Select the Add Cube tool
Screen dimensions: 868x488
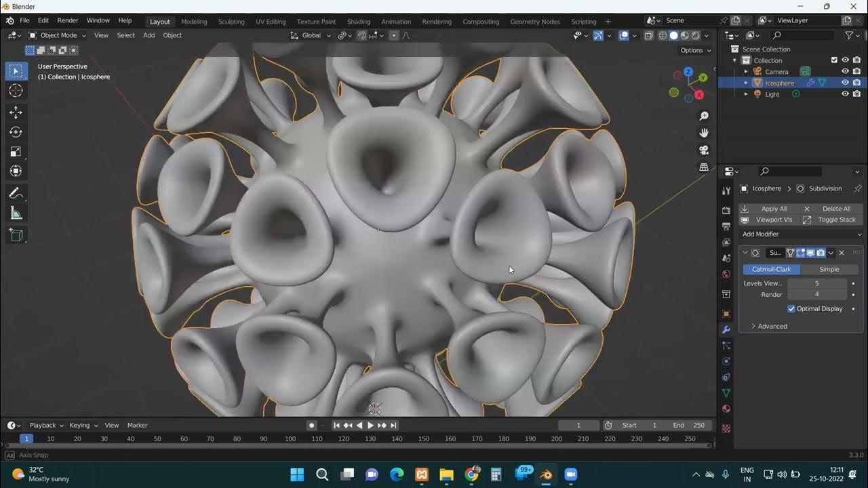point(16,235)
